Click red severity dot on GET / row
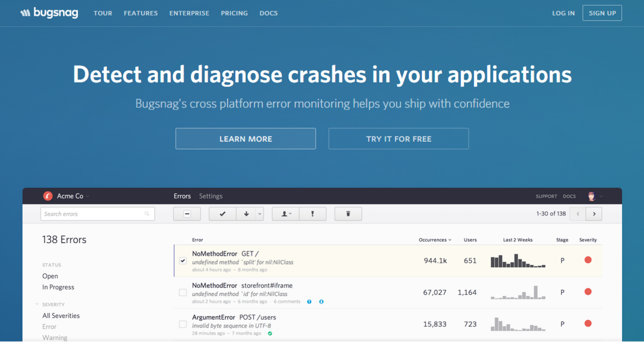The width and height of the screenshot is (644, 342). tap(588, 260)
